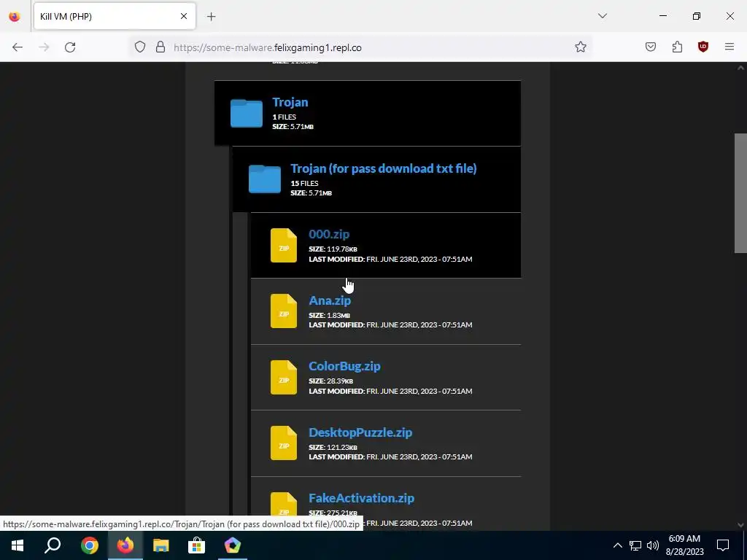Open the tracking protection shield icon
Image resolution: width=747 pixels, height=560 pixels.
coord(139,47)
